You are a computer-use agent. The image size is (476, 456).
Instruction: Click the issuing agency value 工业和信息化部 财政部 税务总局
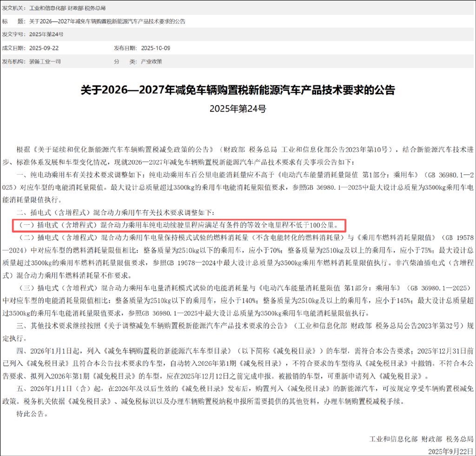tap(67, 8)
